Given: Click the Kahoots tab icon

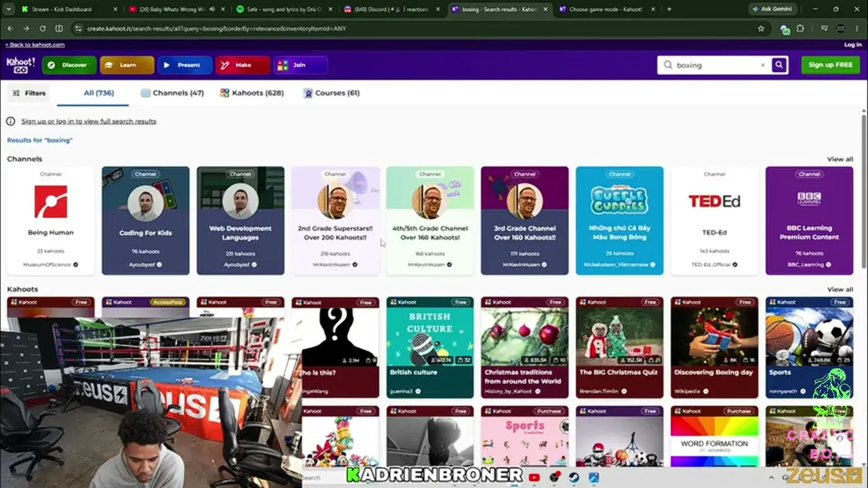Looking at the screenshot, I should [224, 93].
